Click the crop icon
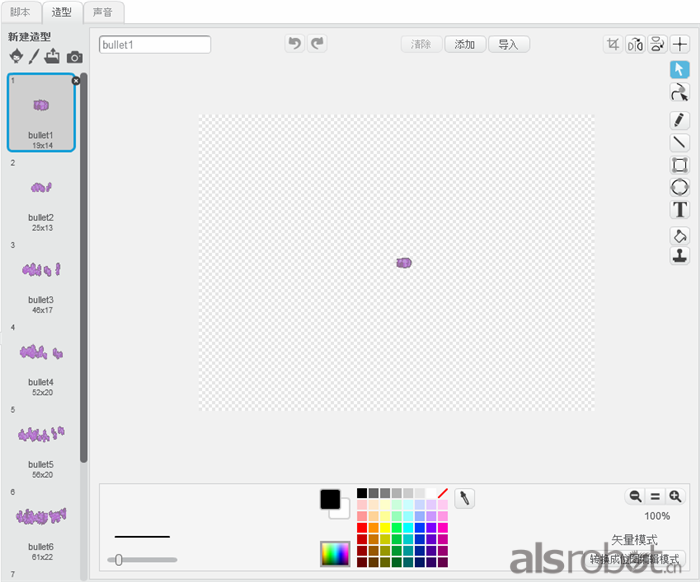This screenshot has width=700, height=582. click(613, 44)
